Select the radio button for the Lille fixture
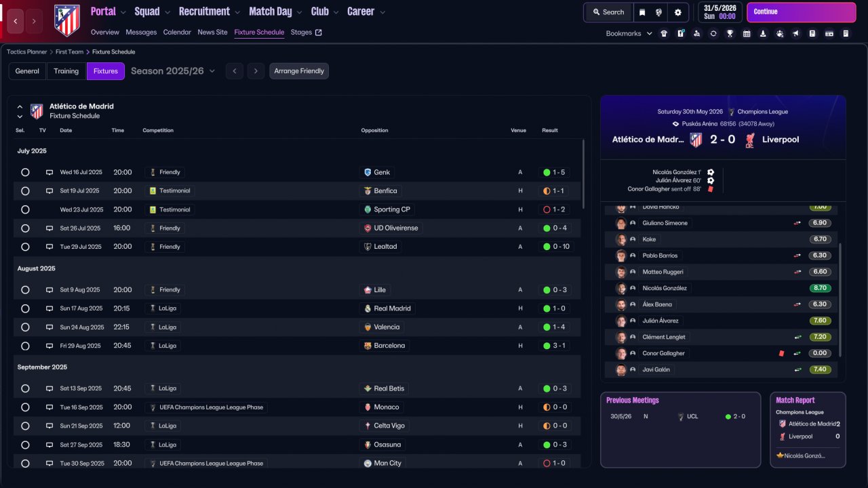868x488 pixels. click(x=25, y=290)
